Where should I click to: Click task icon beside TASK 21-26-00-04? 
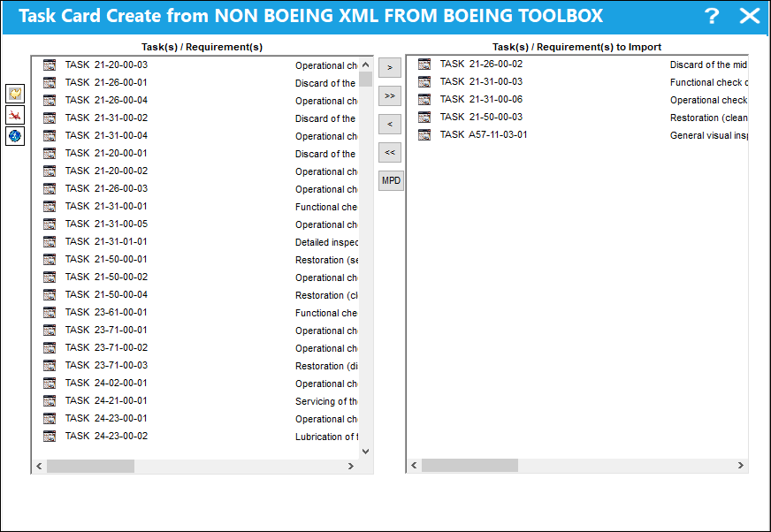[x=50, y=101]
